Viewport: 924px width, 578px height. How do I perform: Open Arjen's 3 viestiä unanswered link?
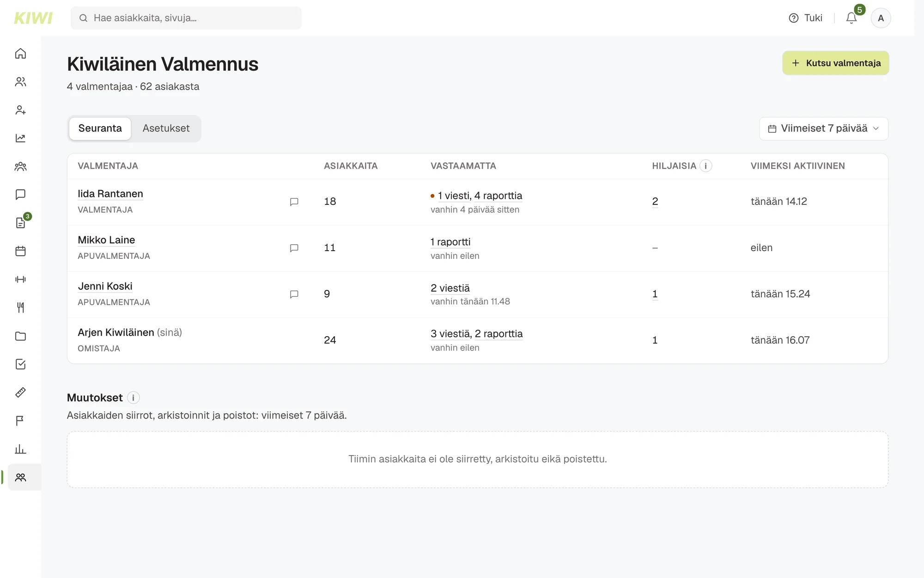coord(451,334)
